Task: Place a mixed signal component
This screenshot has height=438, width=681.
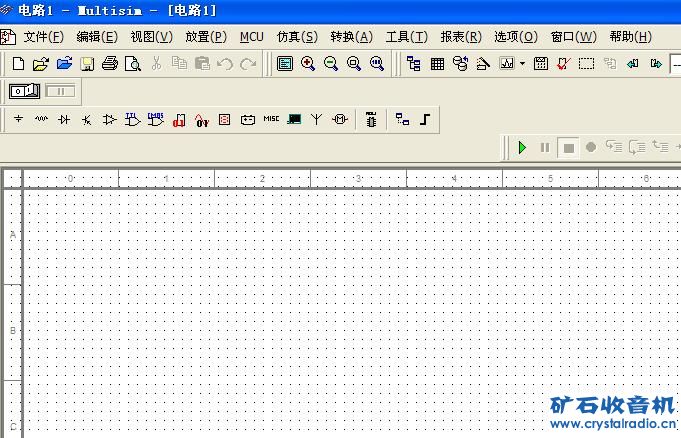Action: 202,119
